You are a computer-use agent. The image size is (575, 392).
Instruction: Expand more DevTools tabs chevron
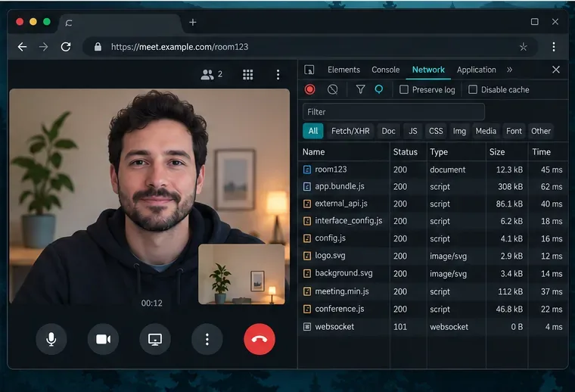[509, 70]
